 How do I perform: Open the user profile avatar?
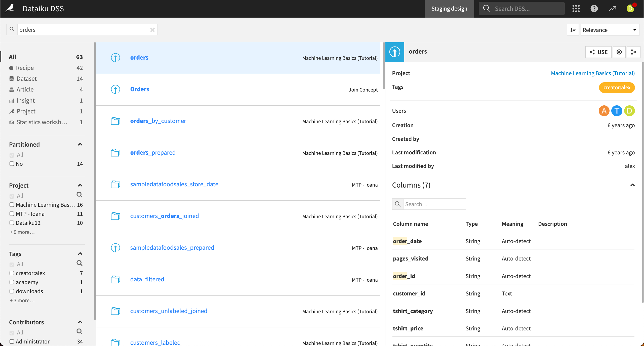(630, 9)
